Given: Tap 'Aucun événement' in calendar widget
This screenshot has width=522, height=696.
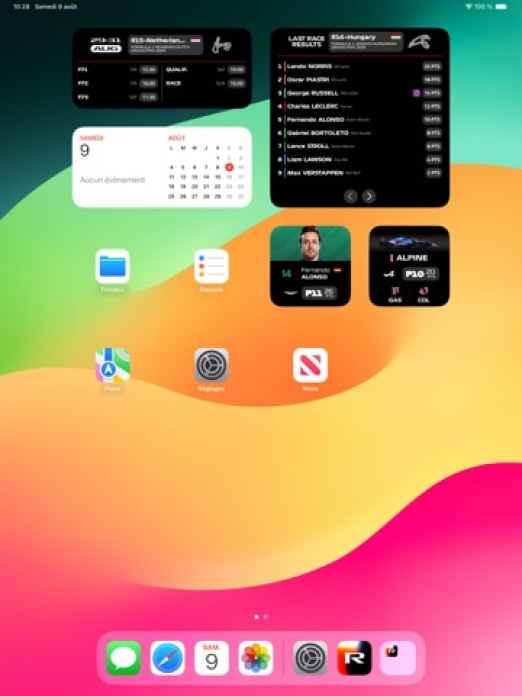Looking at the screenshot, I should [x=112, y=180].
